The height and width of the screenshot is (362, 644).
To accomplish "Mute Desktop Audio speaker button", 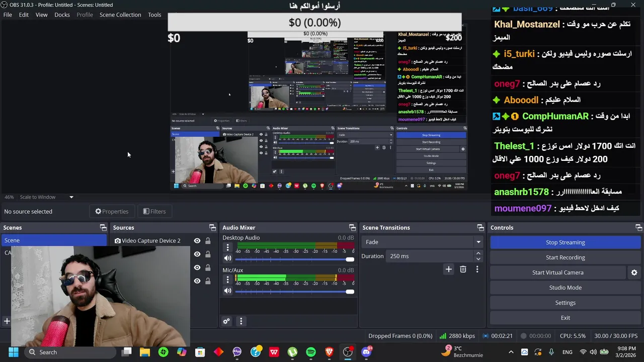I will click(x=227, y=258).
